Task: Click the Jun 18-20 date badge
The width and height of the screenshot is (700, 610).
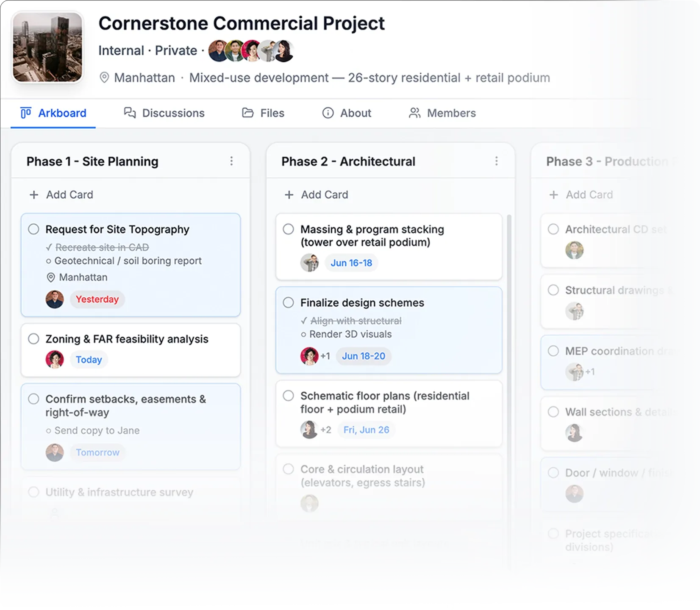Action: [x=364, y=356]
